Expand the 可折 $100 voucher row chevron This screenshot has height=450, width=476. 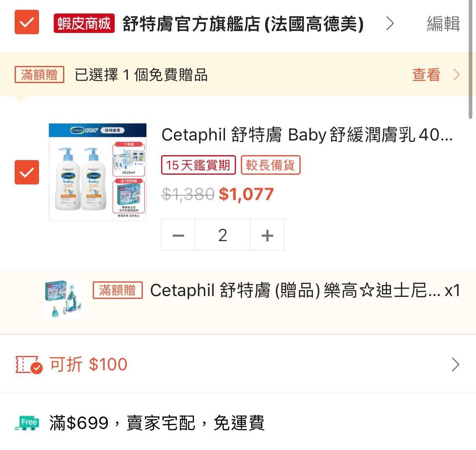point(455,364)
